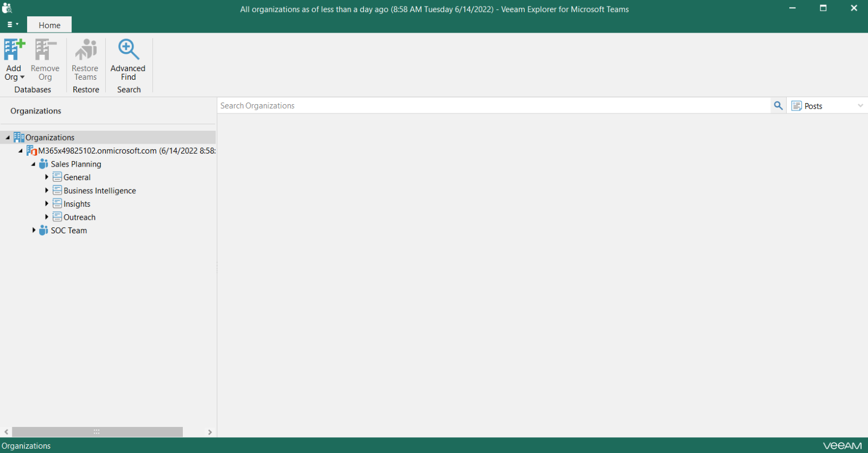Click the Remove Org icon
This screenshot has height=453, width=868.
click(x=46, y=49)
